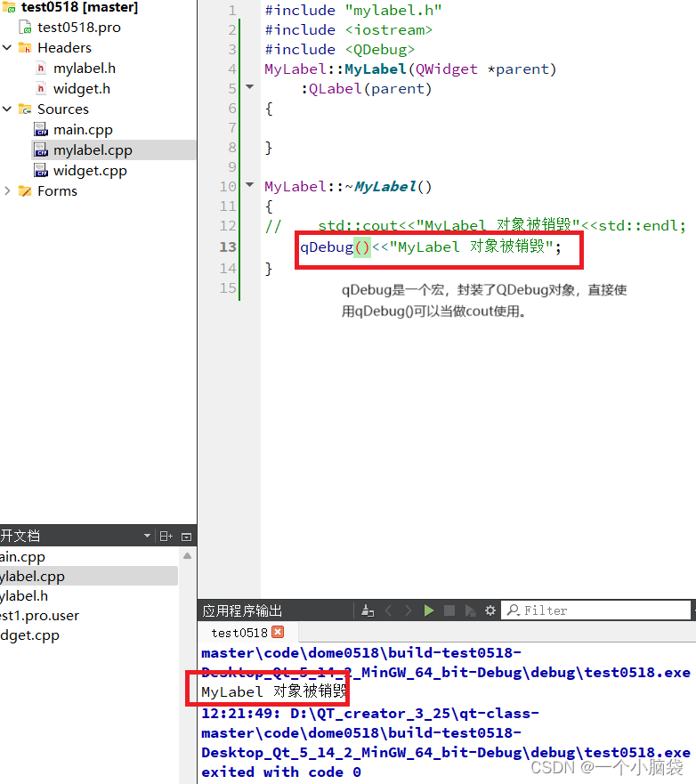Click the Sources folder icon
Screen dimensions: 696x784
click(x=25, y=109)
